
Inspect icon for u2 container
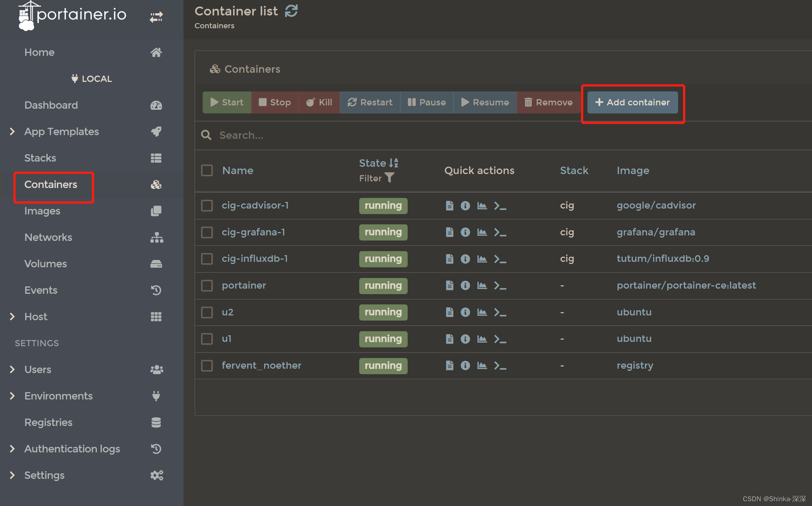point(465,312)
